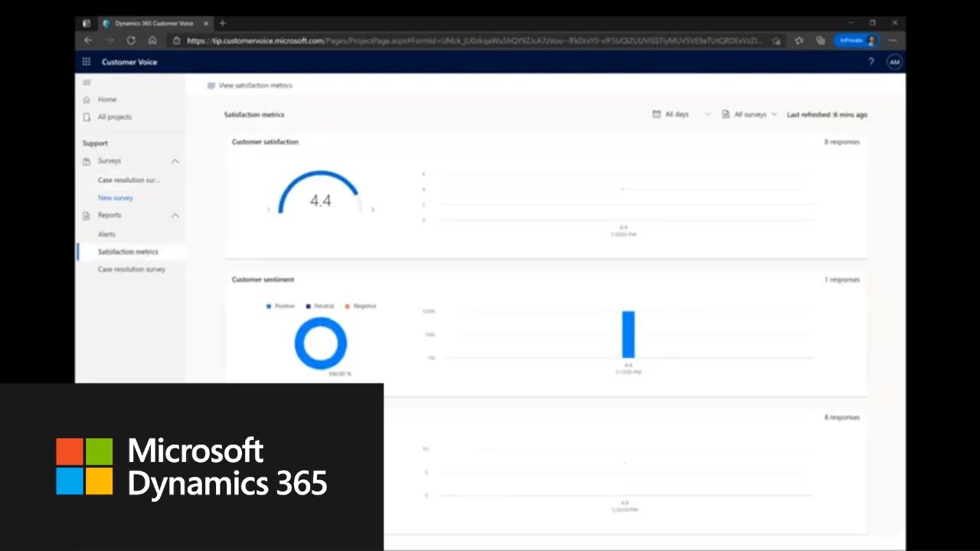This screenshot has height=551, width=980.
Task: Click the Last refreshed timestamp
Action: pyautogui.click(x=827, y=115)
